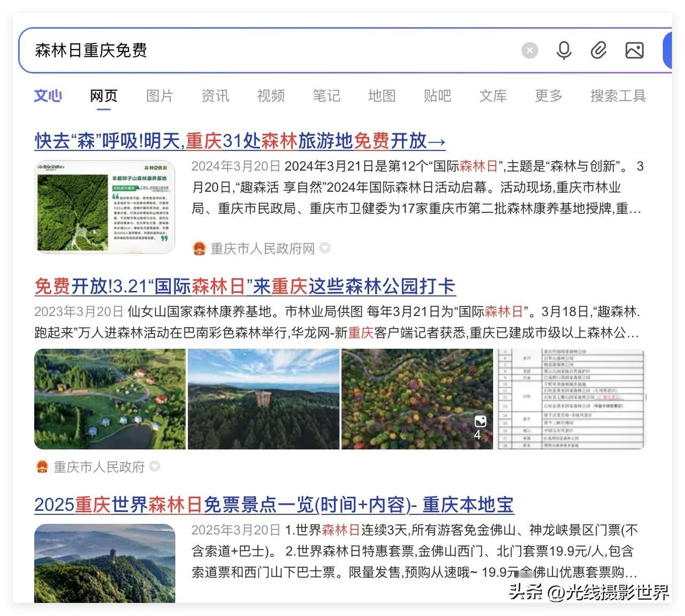This screenshot has width=685, height=616.
Task: View the lakeside cabins photo thumbnail
Action: click(x=110, y=399)
